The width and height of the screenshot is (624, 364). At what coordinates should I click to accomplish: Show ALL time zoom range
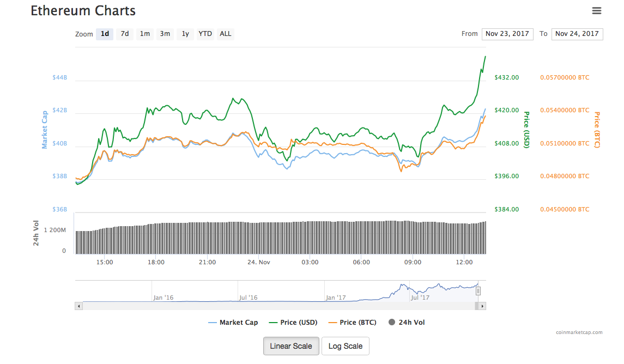pos(226,34)
